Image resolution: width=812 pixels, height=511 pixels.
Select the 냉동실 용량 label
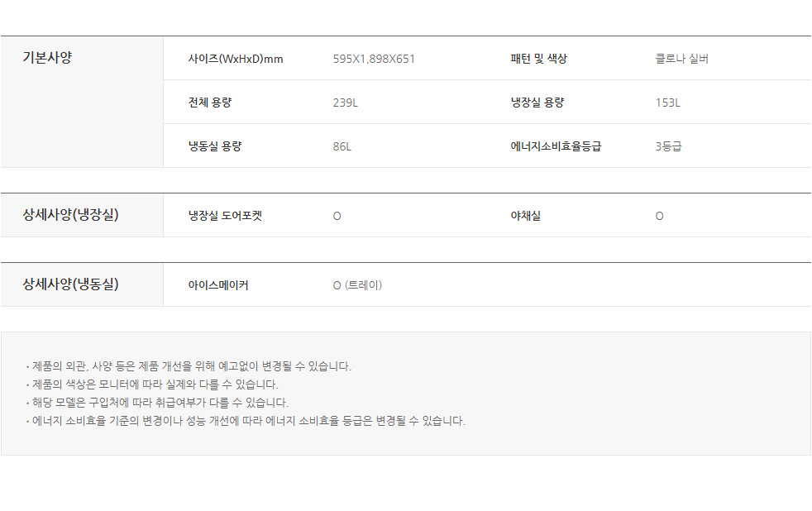215,146
